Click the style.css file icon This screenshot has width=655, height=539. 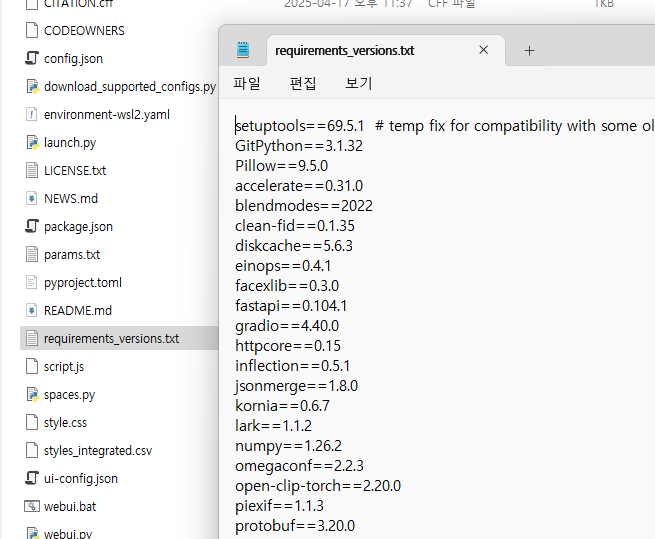coord(32,422)
